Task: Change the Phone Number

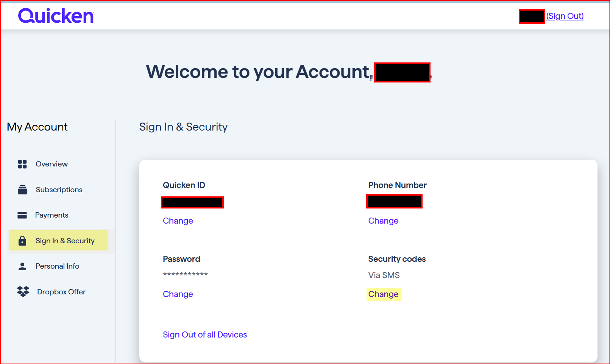Action: pos(383,221)
